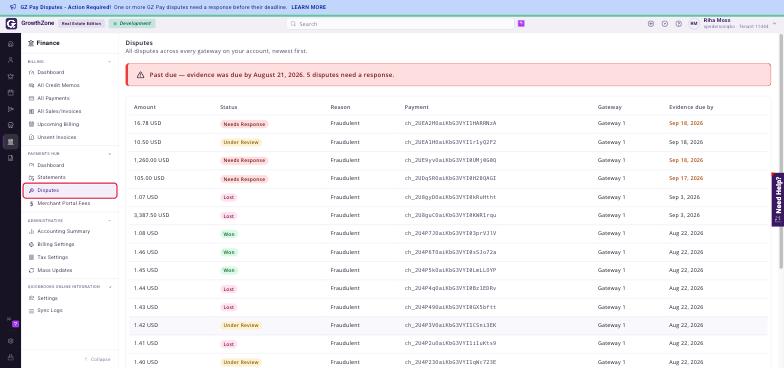Collapse the Finance side panel
Viewport: 784px width, 368px height.
coord(98,359)
